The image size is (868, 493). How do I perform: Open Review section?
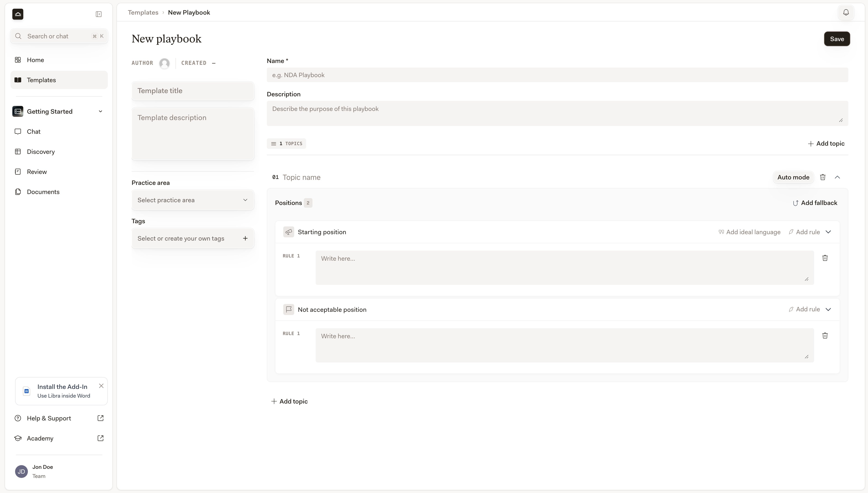click(59, 172)
